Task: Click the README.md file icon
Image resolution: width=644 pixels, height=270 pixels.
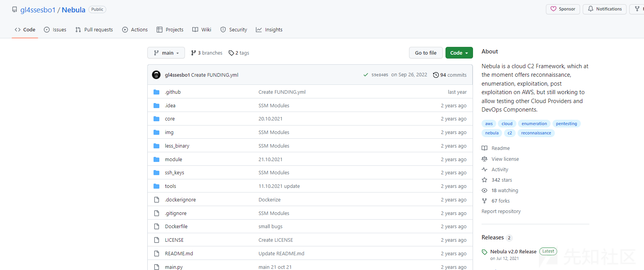Action: (157, 253)
